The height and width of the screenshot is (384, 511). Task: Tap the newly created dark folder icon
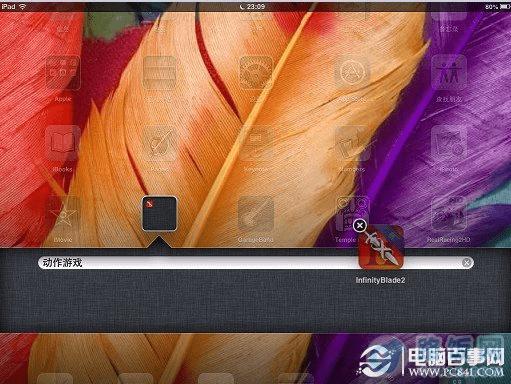(x=159, y=214)
